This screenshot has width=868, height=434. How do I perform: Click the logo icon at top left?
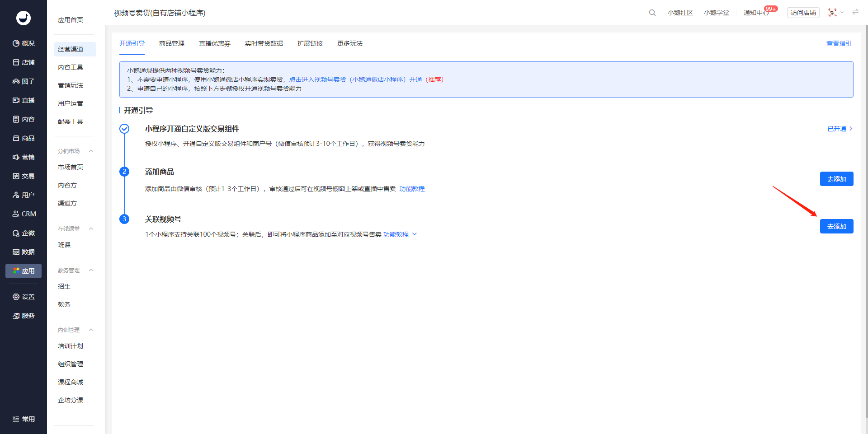point(24,18)
